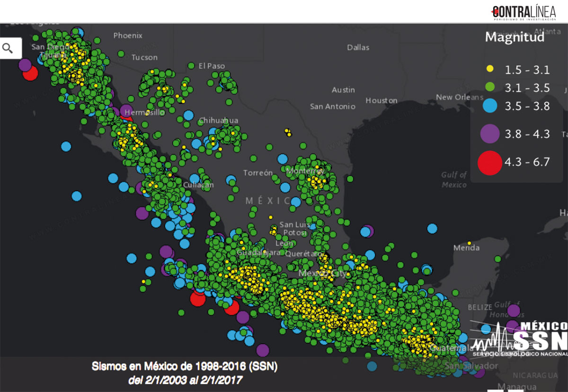Screen dimensions: 568x392
Task: Click the red quake circle beside San Diego
Action: pos(30,73)
